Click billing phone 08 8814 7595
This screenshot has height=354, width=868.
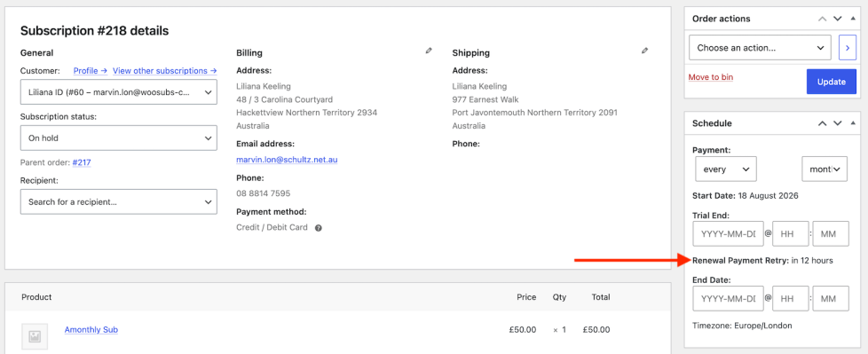point(264,193)
